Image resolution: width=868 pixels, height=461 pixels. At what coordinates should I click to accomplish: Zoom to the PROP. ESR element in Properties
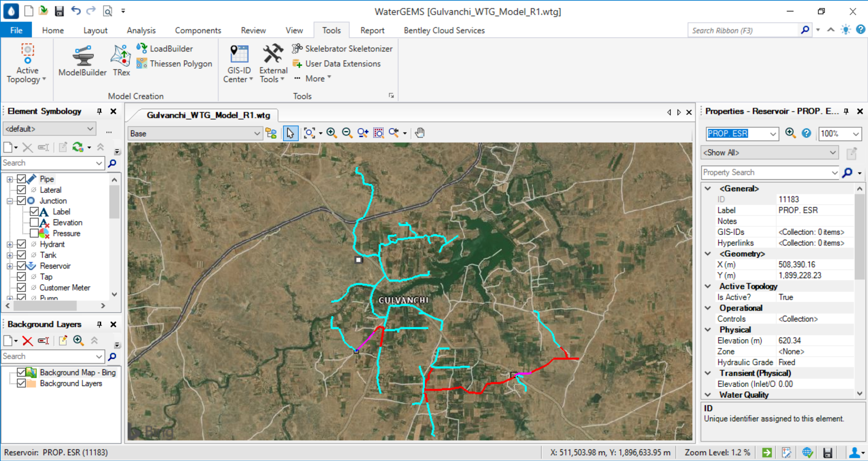790,133
